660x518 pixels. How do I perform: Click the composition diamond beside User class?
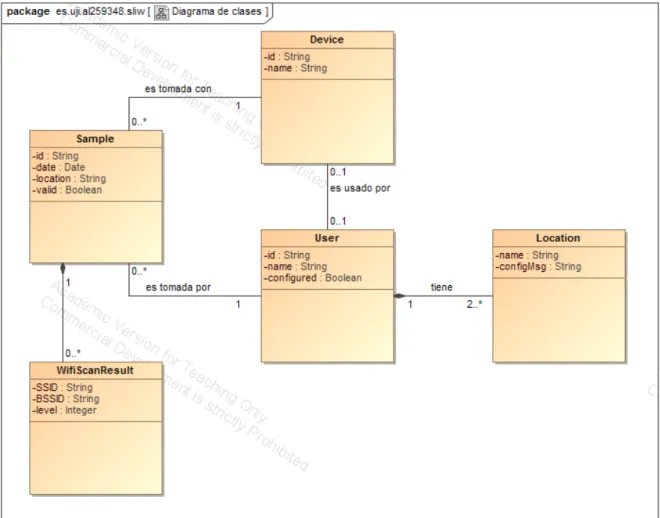coord(399,296)
